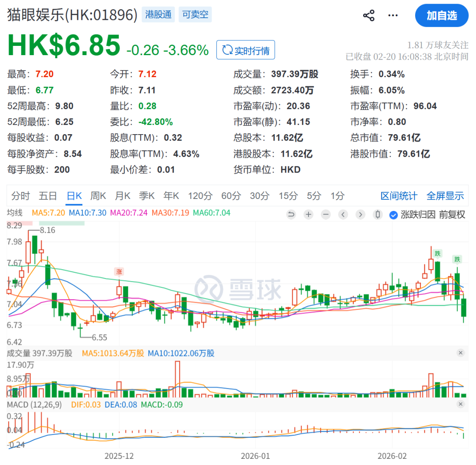This screenshot has width=476, height=465.
Task: Switch to the 周K tab
Action: pyautogui.click(x=98, y=196)
